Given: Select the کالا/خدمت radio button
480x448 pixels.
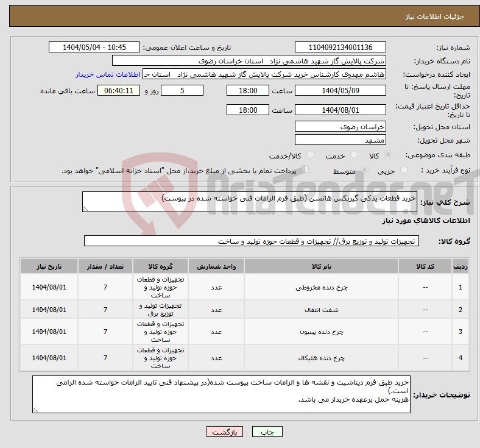Looking at the screenshot, I should point(311,155).
